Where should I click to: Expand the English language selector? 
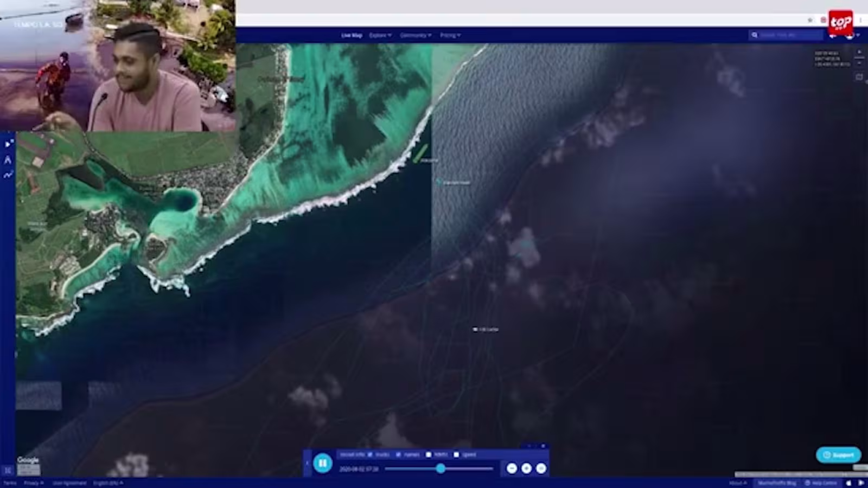108,483
